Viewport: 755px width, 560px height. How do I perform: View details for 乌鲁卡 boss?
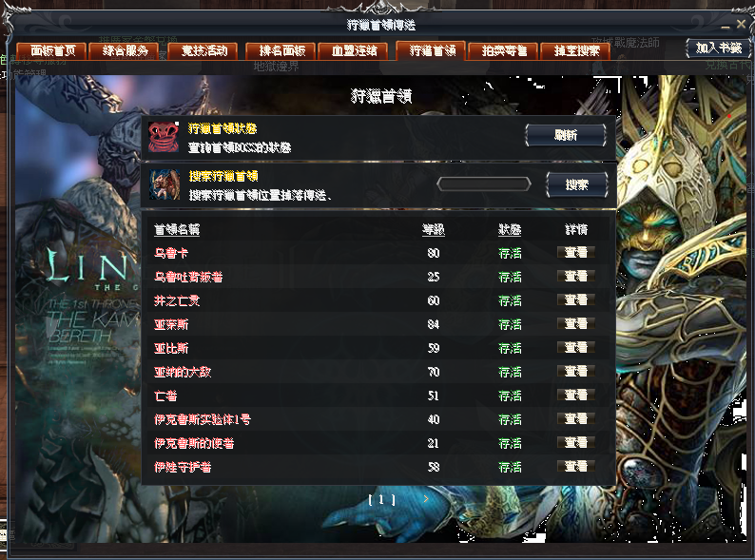tap(575, 252)
